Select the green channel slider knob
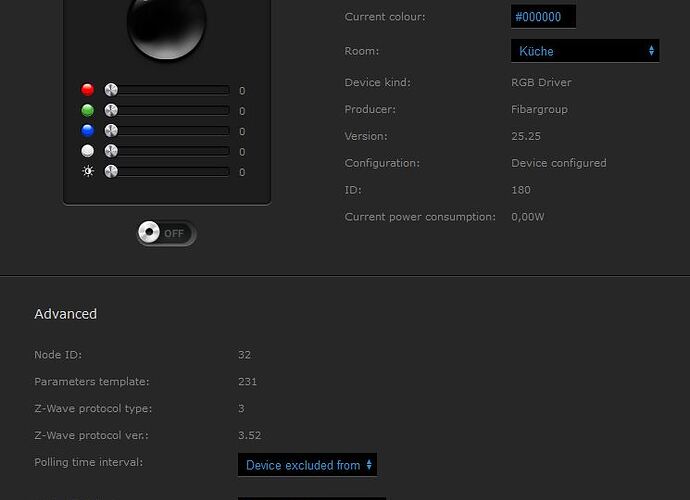The height and width of the screenshot is (500, 690). [x=111, y=110]
